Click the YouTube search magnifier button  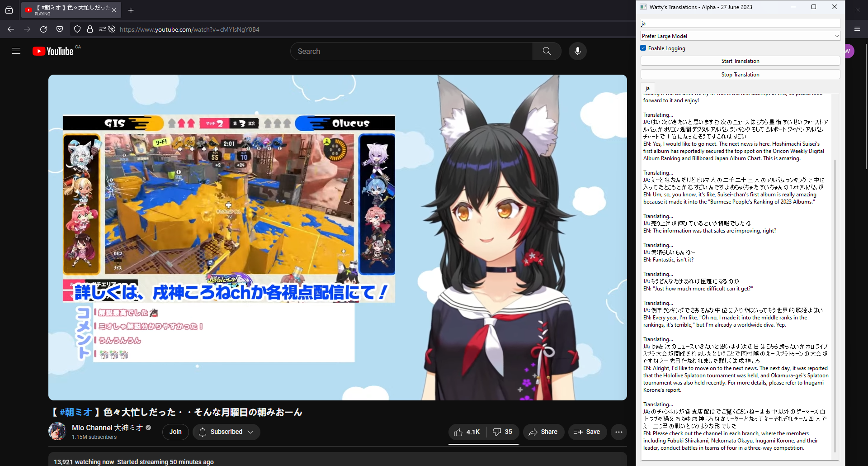pos(547,51)
